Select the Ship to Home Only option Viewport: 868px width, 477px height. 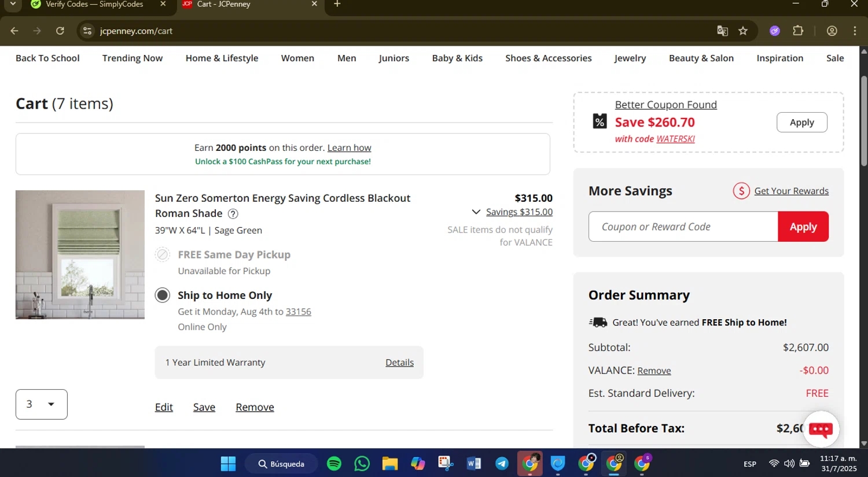(x=163, y=295)
